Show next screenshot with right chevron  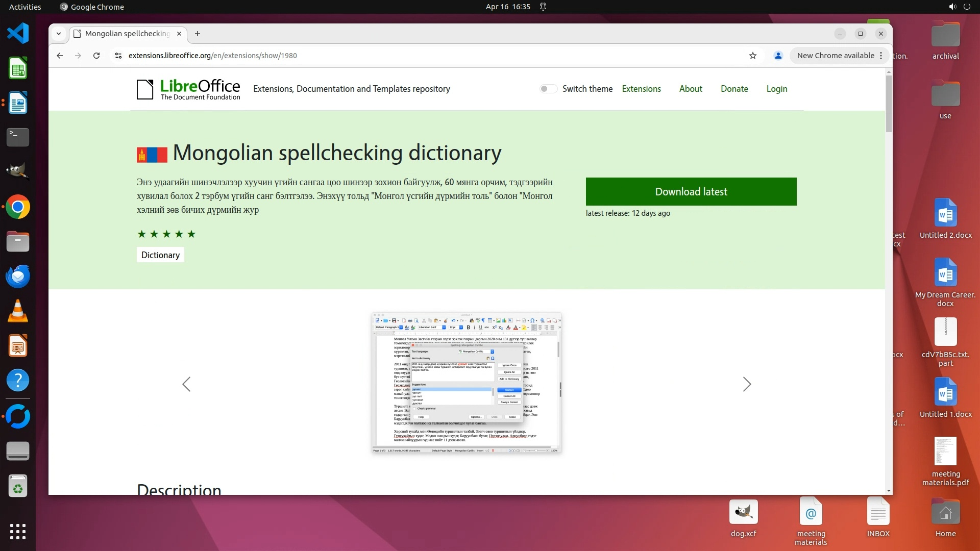click(x=747, y=384)
